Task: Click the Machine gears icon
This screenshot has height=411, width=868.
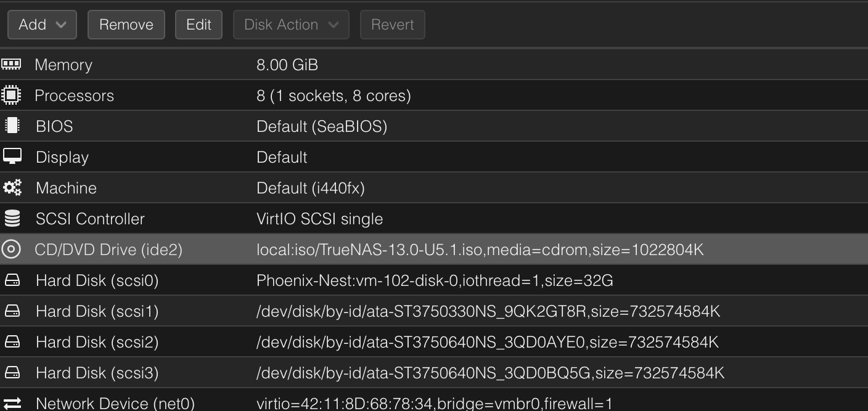Action: tap(12, 188)
